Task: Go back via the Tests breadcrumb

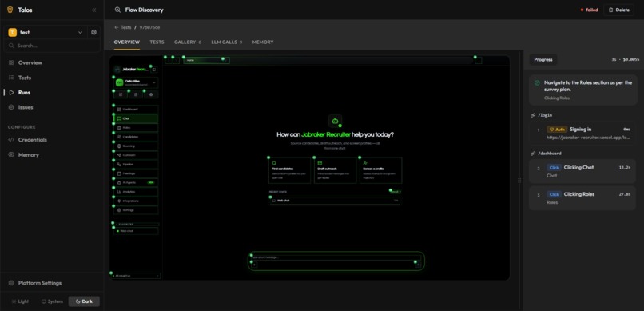Action: (123, 27)
